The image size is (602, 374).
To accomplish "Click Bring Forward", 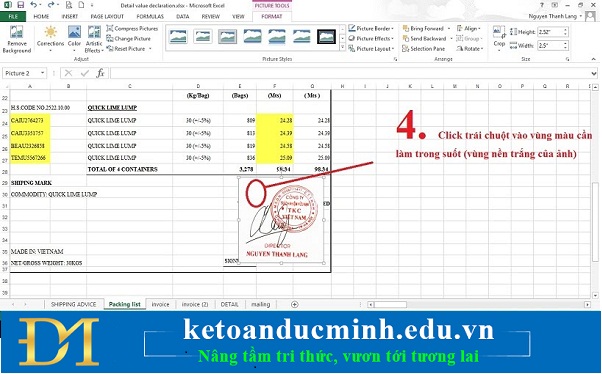I will pos(423,28).
